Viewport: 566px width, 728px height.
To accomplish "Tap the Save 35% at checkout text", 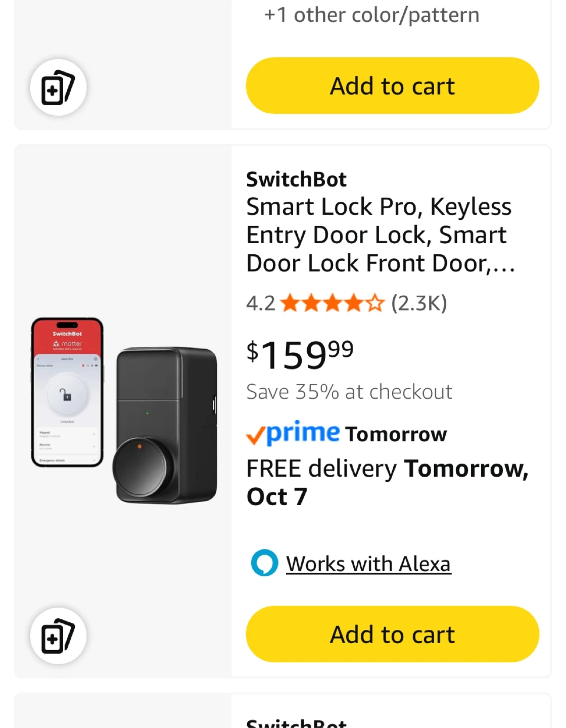I will tap(349, 392).
